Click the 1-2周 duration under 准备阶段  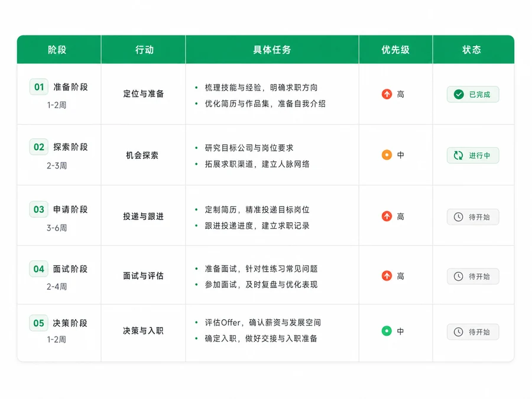click(57, 105)
